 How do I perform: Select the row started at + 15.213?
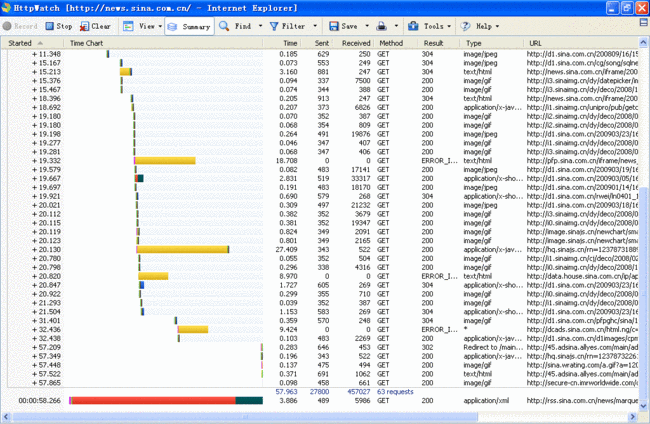click(323, 72)
